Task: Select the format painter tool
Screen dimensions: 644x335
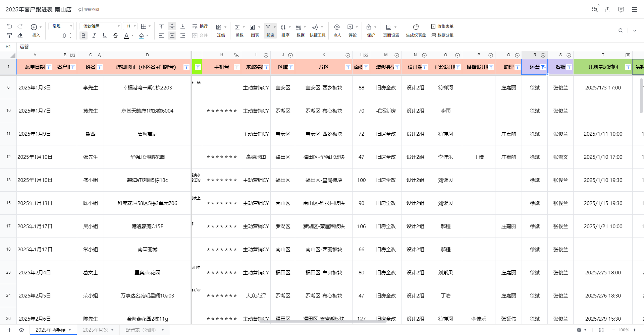Action: (x=9, y=36)
